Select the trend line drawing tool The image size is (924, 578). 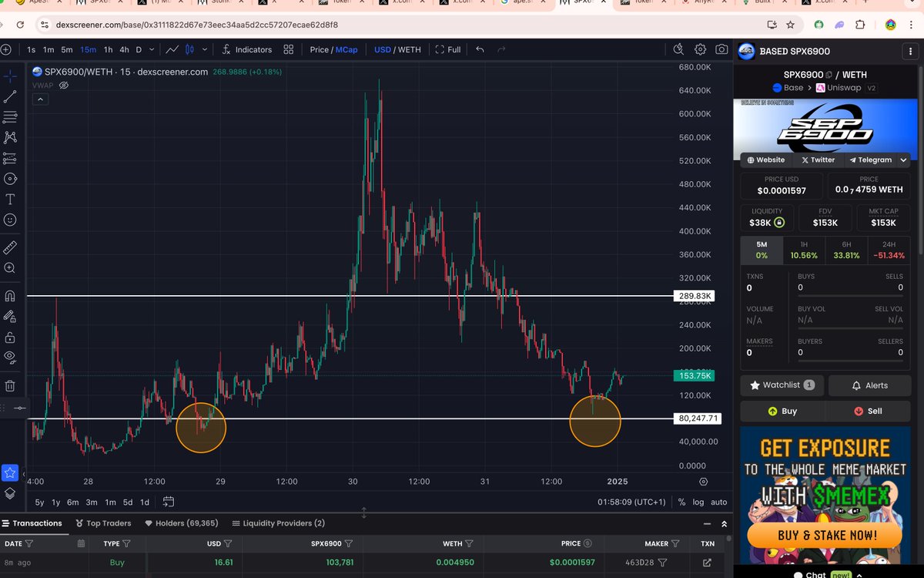pos(10,97)
